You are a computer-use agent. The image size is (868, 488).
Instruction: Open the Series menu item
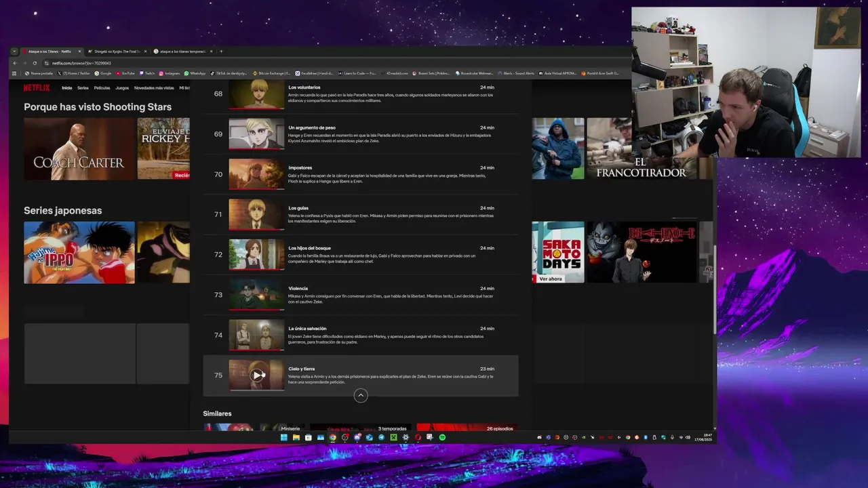(x=83, y=87)
